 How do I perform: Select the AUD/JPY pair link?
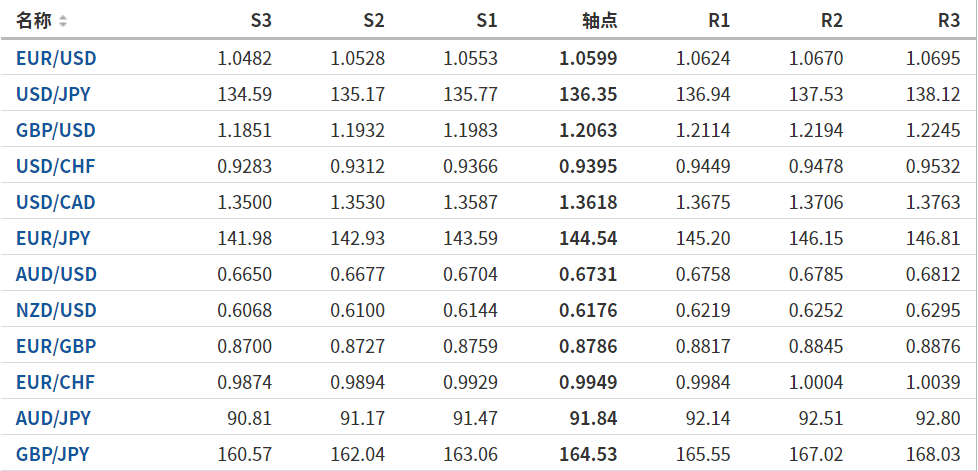(53, 418)
